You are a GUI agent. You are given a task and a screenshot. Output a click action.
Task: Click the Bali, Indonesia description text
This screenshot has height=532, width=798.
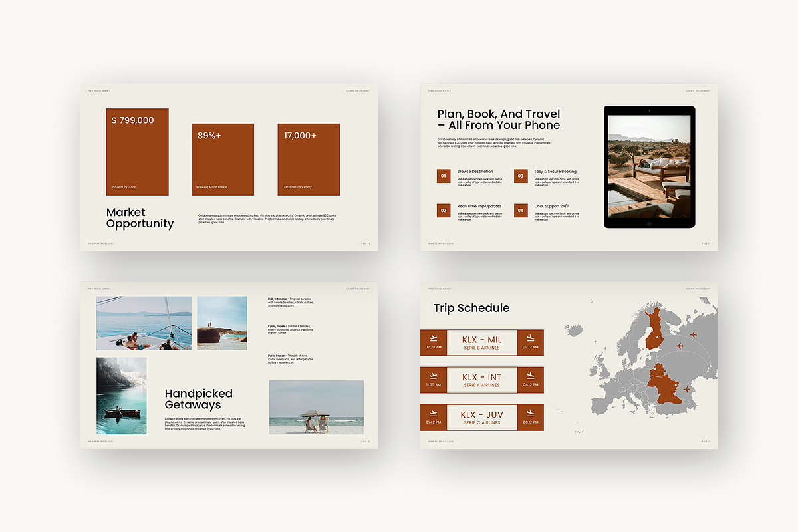click(291, 302)
